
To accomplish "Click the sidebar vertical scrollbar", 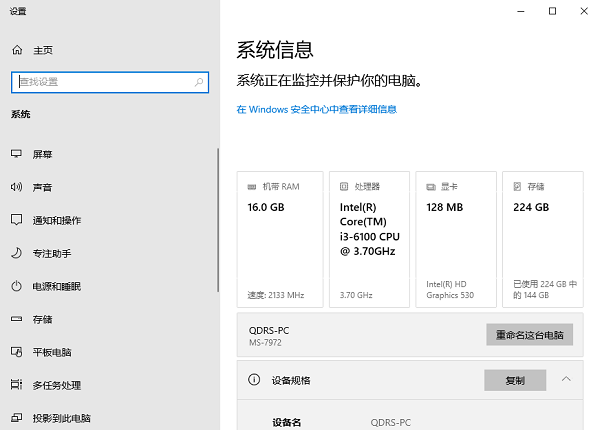I will [218, 220].
